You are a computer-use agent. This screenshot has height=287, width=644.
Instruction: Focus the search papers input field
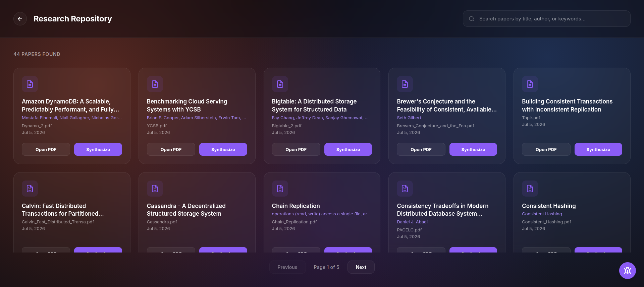click(547, 19)
